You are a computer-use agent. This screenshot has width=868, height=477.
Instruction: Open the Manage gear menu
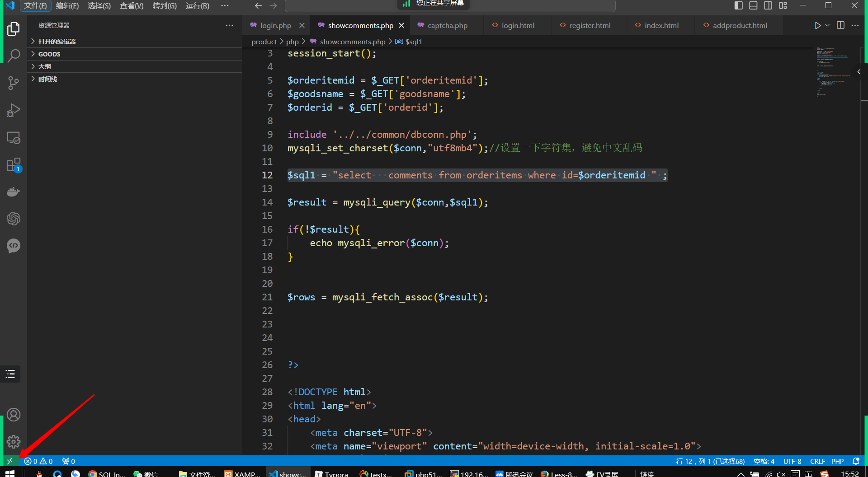tap(14, 442)
